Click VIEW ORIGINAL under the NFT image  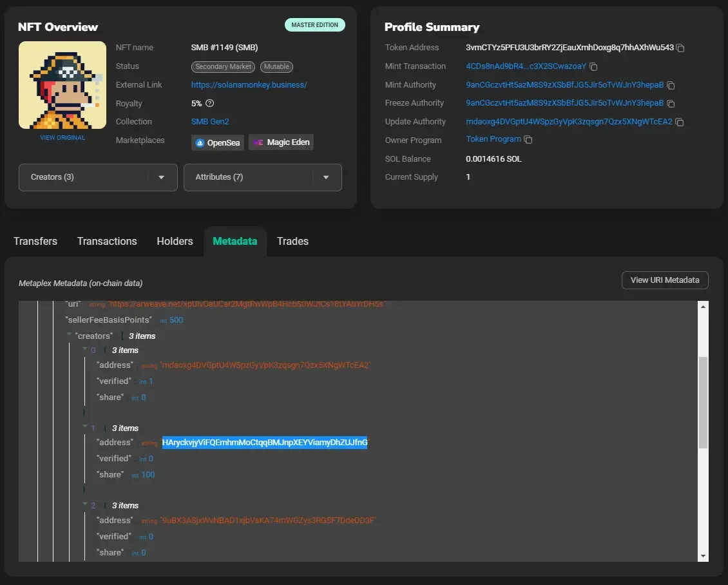62,137
